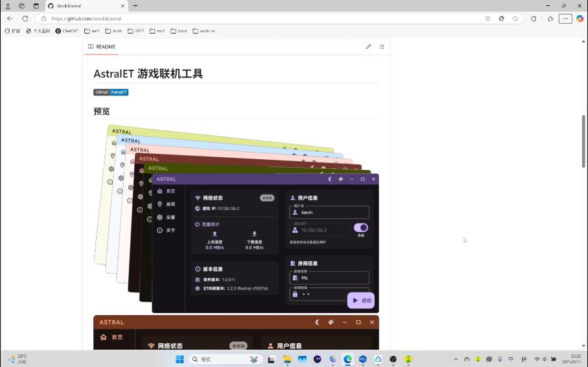
Task: Click the page vertical scrollbar thumb
Action: point(583,141)
